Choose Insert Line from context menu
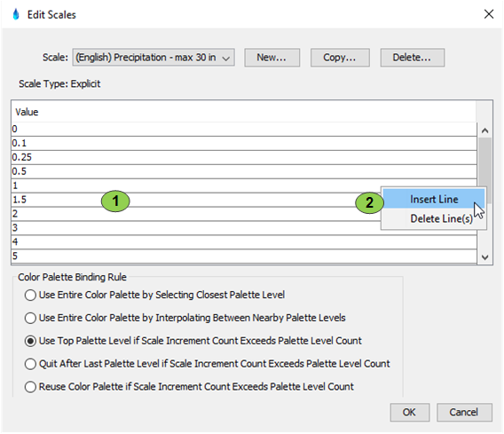504x434 pixels. [434, 199]
